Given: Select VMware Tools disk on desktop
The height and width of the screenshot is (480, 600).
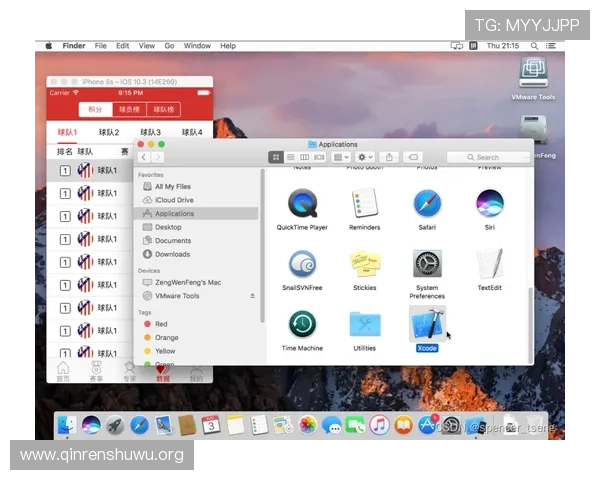Looking at the screenshot, I should pos(533,72).
